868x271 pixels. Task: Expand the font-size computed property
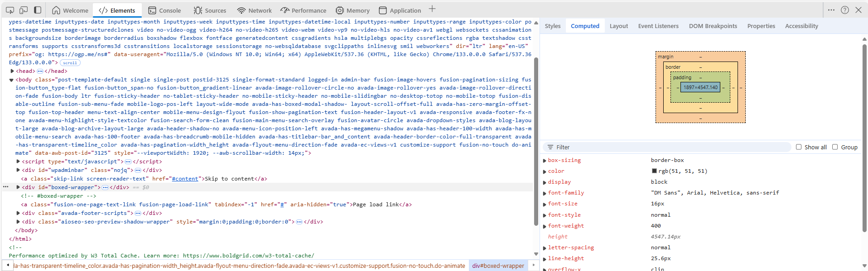(545, 204)
